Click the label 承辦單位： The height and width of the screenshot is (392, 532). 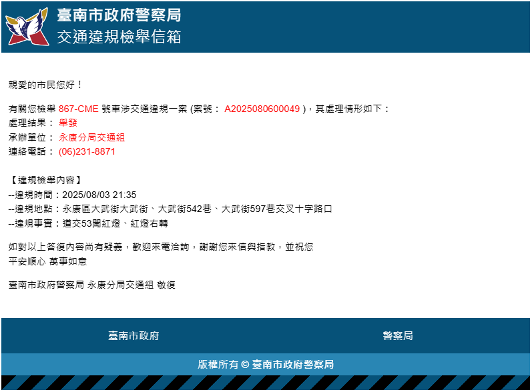(x=31, y=137)
